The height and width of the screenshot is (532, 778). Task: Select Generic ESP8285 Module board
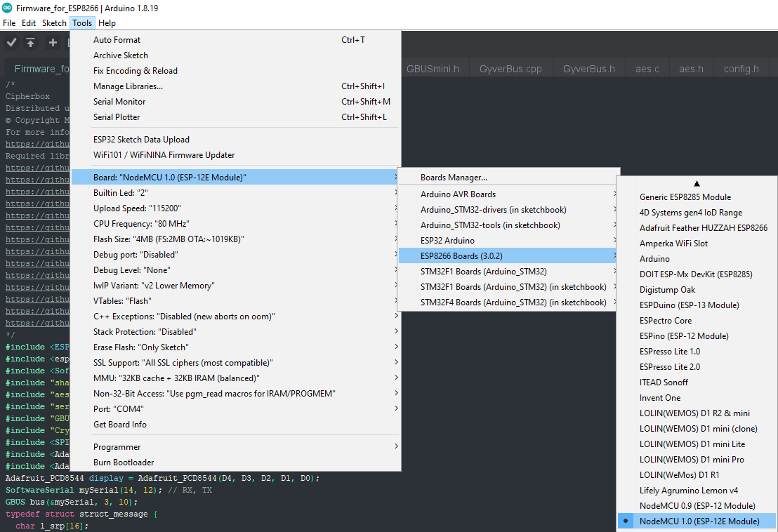click(x=697, y=197)
